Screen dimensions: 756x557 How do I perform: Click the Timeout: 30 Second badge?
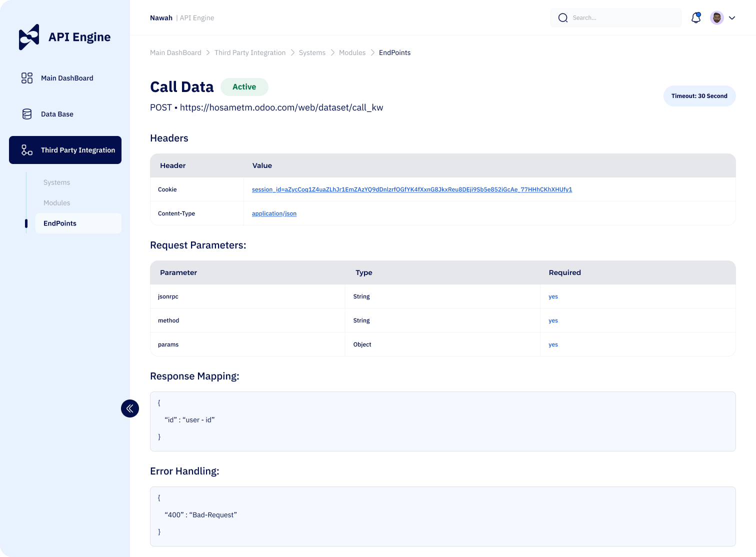(699, 96)
